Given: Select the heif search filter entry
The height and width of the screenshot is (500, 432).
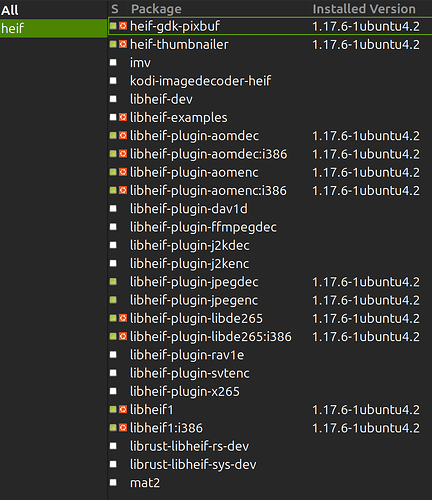Looking at the screenshot, I should coord(53,28).
